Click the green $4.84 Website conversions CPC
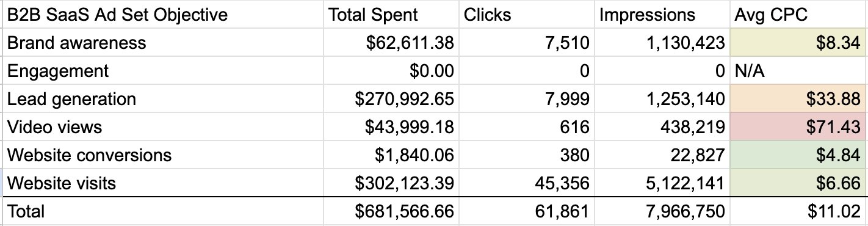The image size is (868, 226). pos(798,155)
